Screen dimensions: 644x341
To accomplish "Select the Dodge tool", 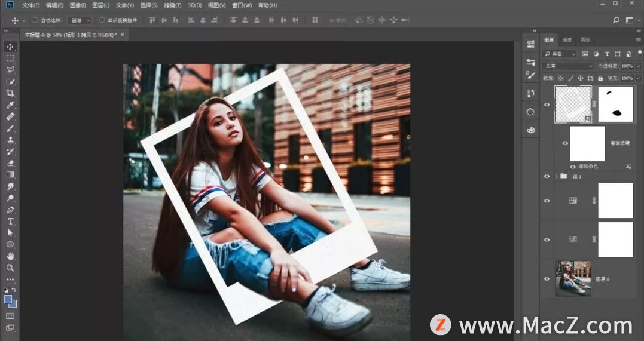I will point(10,198).
